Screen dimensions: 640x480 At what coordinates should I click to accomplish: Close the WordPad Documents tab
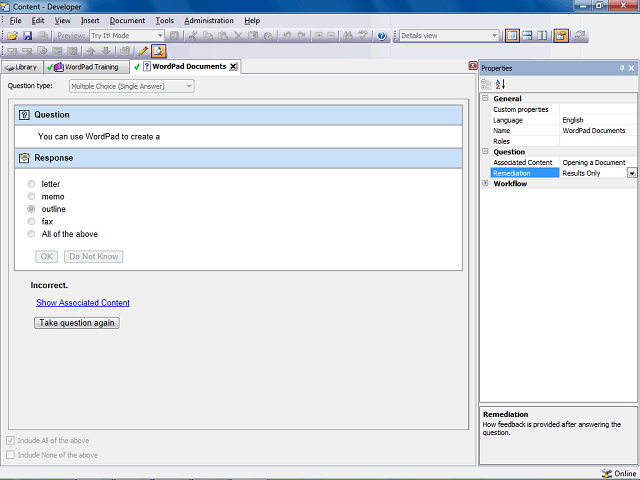tap(233, 67)
